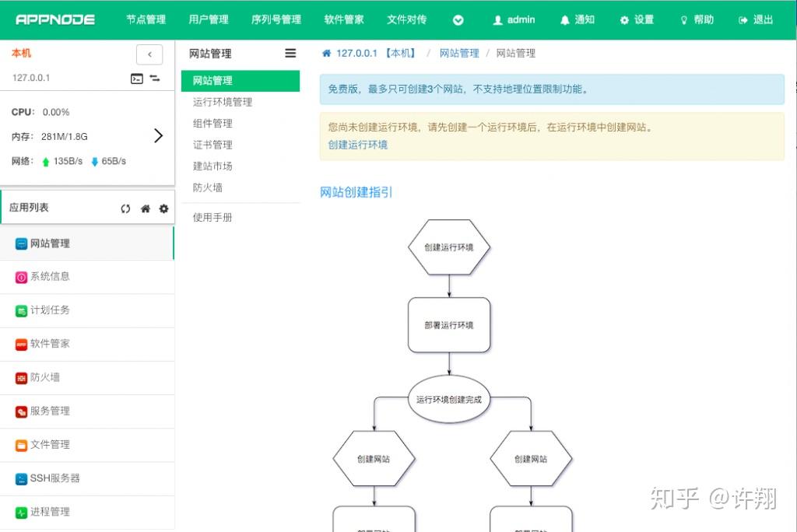
Task: Open 进程管理 in the app list
Action: point(50,512)
